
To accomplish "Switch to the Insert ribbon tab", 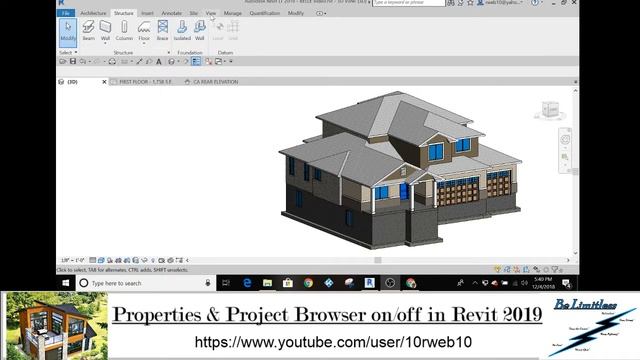I will 147,13.
